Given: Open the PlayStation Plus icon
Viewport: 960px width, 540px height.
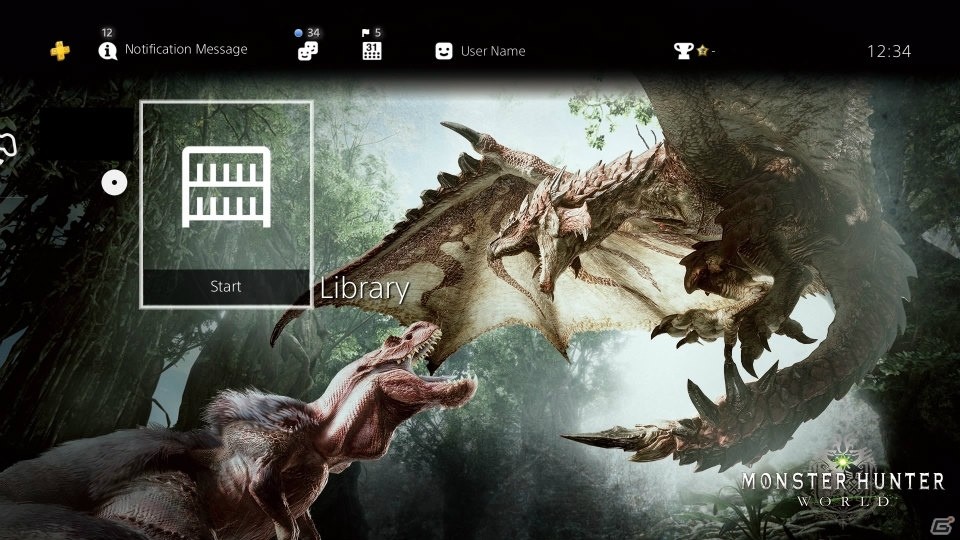Looking at the screenshot, I should pos(60,51).
